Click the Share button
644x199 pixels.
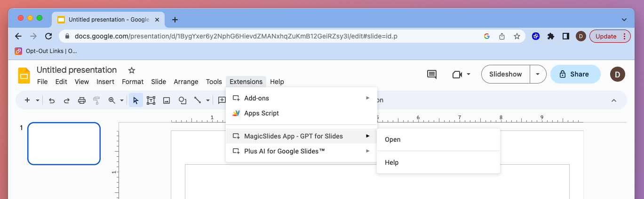(x=575, y=74)
